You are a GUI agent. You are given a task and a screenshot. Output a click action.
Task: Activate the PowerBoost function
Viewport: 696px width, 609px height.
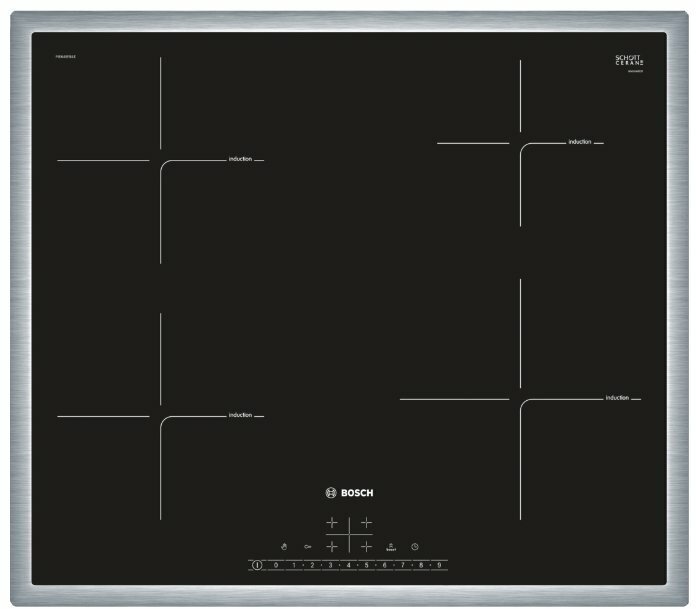tap(391, 546)
